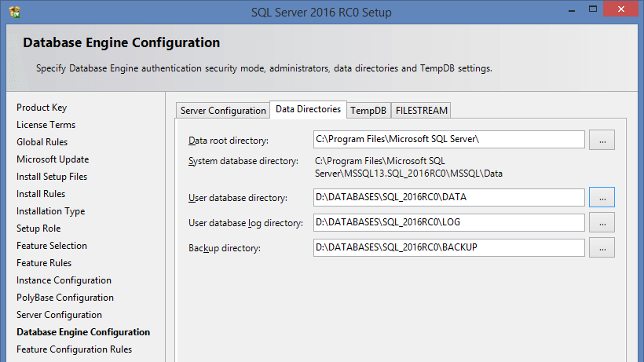Select Global Rules step in sidebar
This screenshot has width=644, height=362.
(42, 142)
